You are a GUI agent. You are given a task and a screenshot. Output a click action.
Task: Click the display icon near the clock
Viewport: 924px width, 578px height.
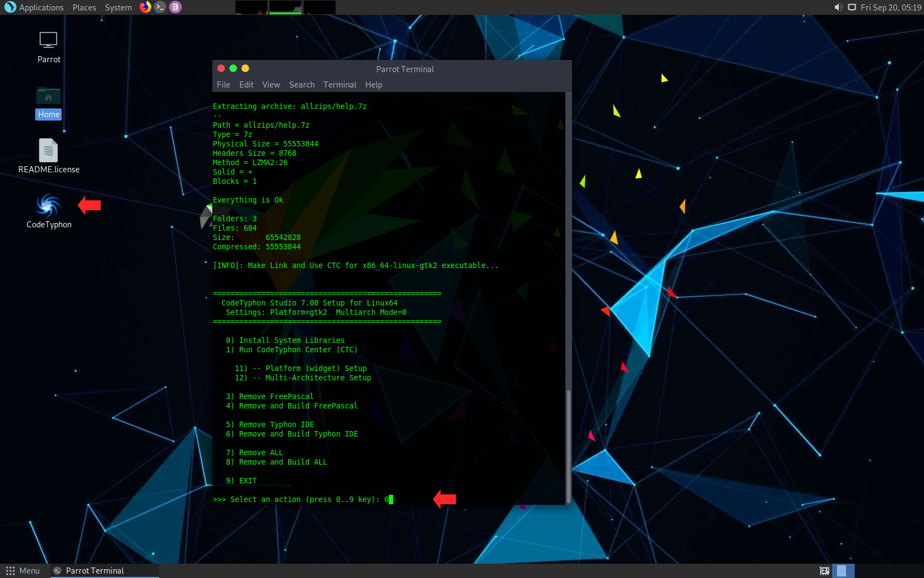pyautogui.click(x=851, y=7)
